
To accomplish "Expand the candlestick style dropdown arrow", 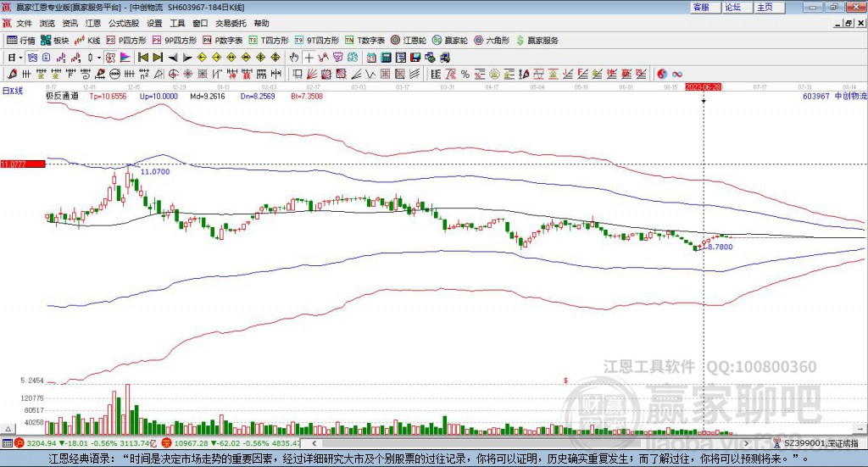I will pyautogui.click(x=99, y=58).
